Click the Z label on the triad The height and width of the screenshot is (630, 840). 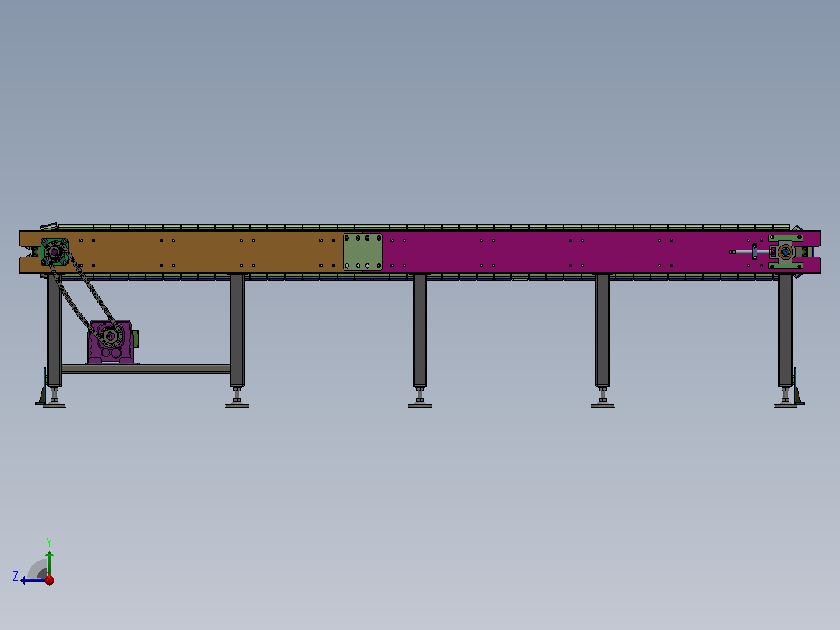tap(16, 576)
